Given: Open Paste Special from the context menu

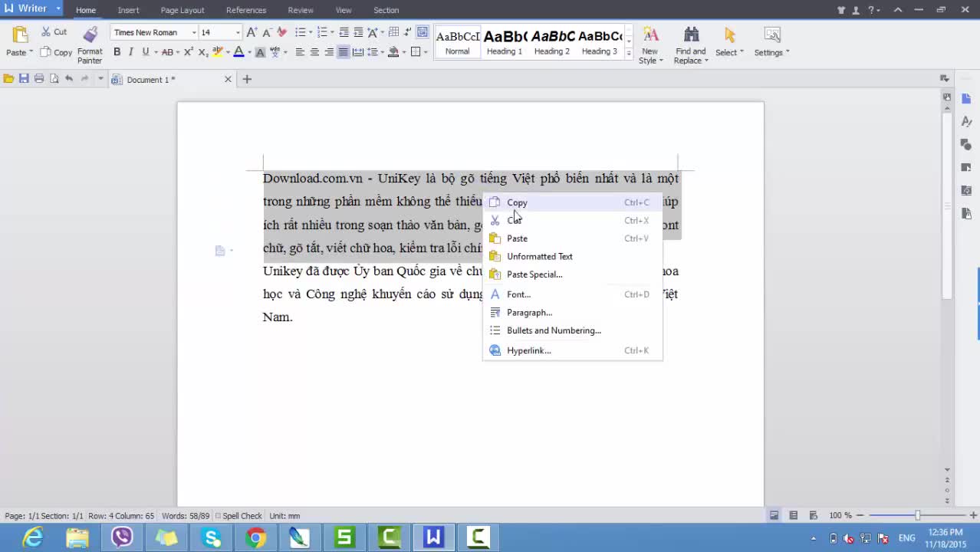Looking at the screenshot, I should pyautogui.click(x=572, y=274).
